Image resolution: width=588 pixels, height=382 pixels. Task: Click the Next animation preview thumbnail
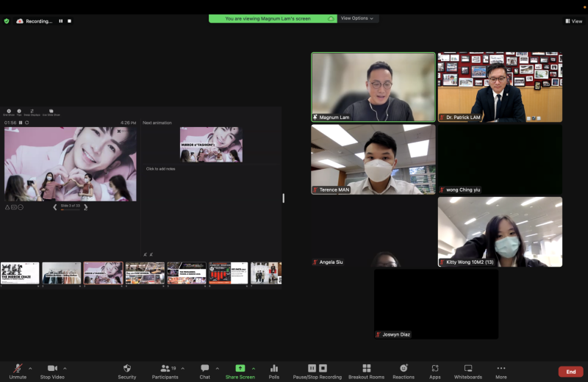pos(211,144)
